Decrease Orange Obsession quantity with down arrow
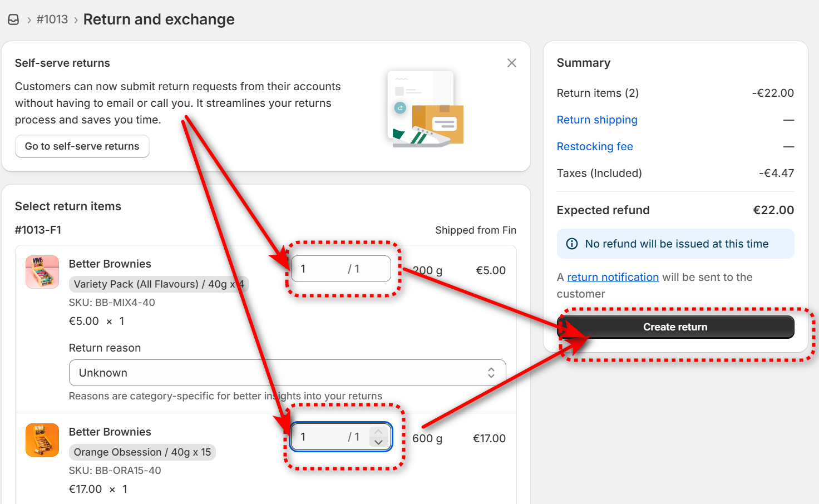Viewport: 819px width, 504px height. 378,443
